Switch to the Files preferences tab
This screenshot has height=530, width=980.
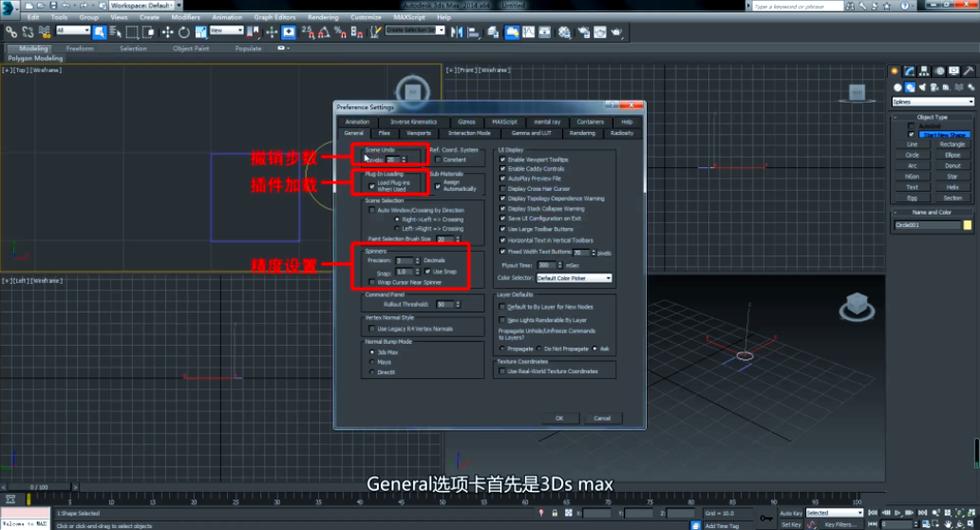pyautogui.click(x=384, y=133)
